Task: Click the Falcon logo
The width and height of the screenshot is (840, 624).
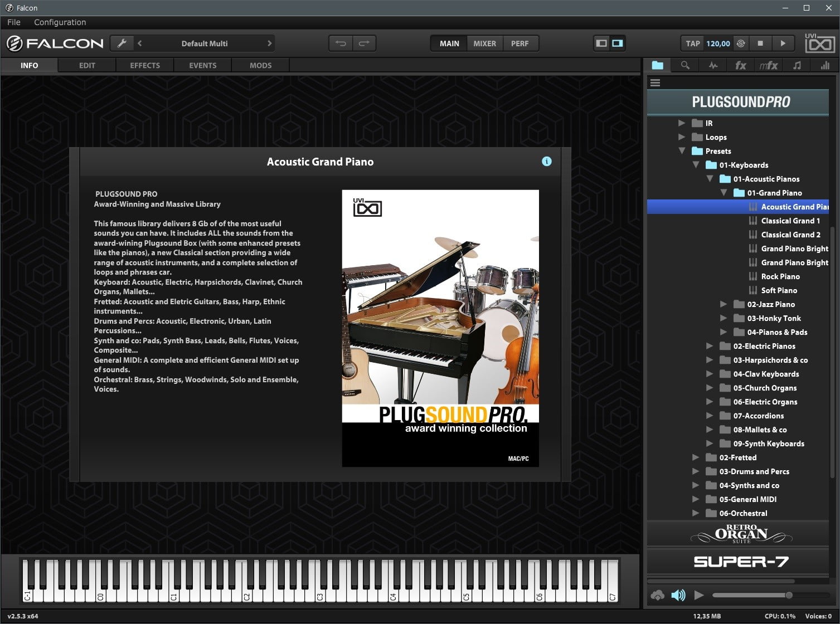Action: tap(55, 43)
